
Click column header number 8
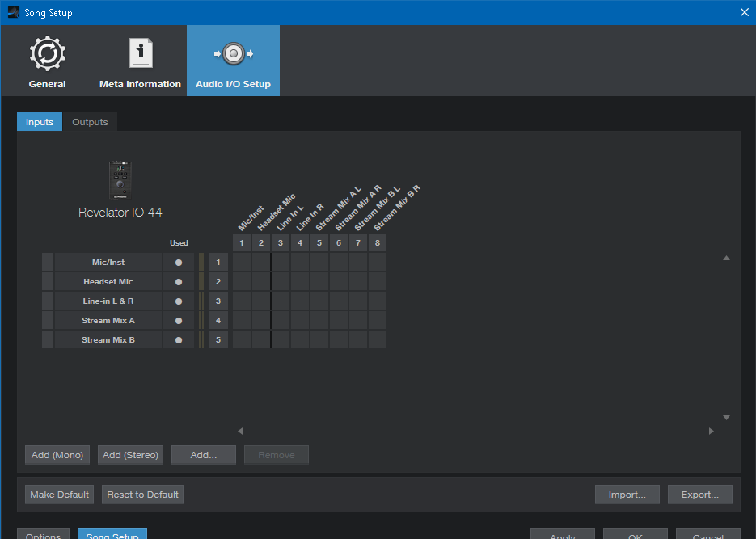tap(378, 242)
